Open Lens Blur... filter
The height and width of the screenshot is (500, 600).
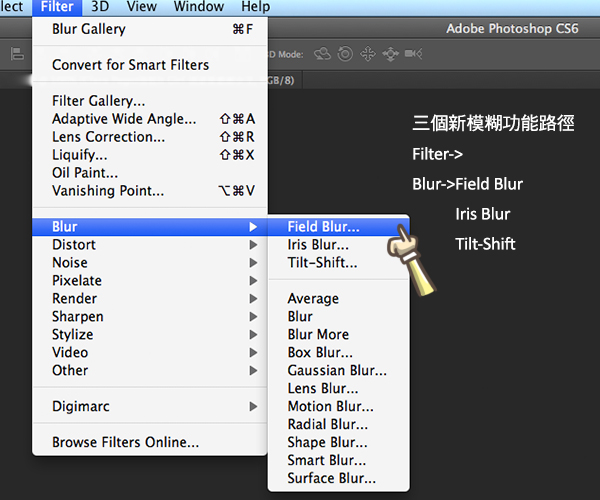(339, 389)
